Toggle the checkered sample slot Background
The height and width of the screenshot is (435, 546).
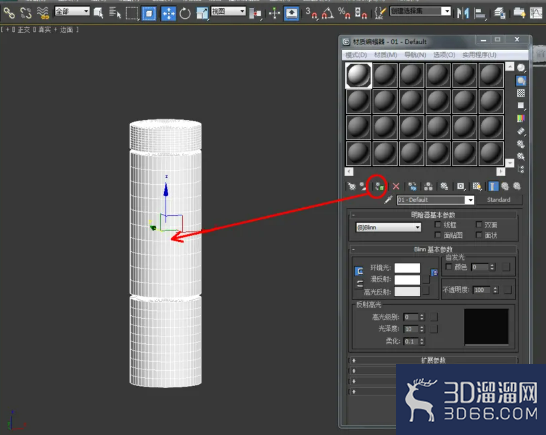(521, 93)
